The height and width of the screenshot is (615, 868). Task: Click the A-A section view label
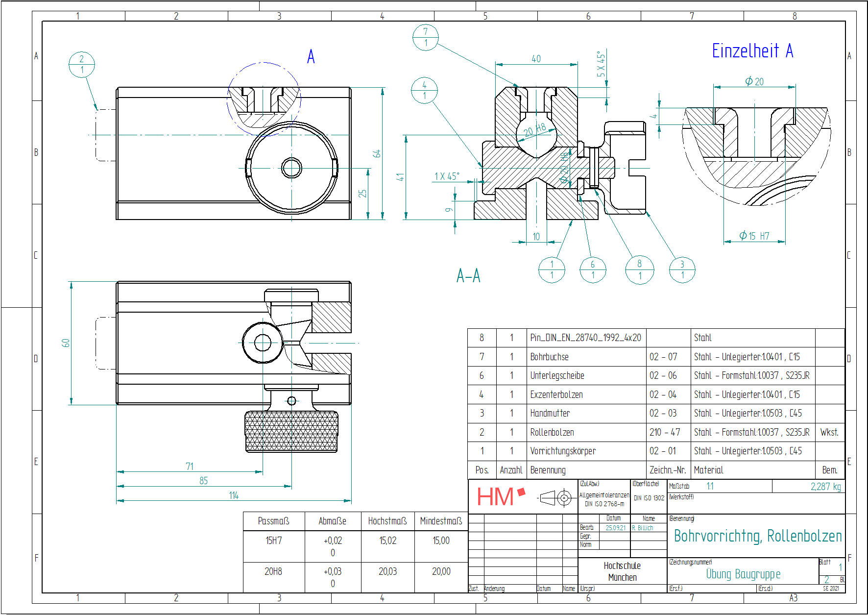(x=468, y=276)
